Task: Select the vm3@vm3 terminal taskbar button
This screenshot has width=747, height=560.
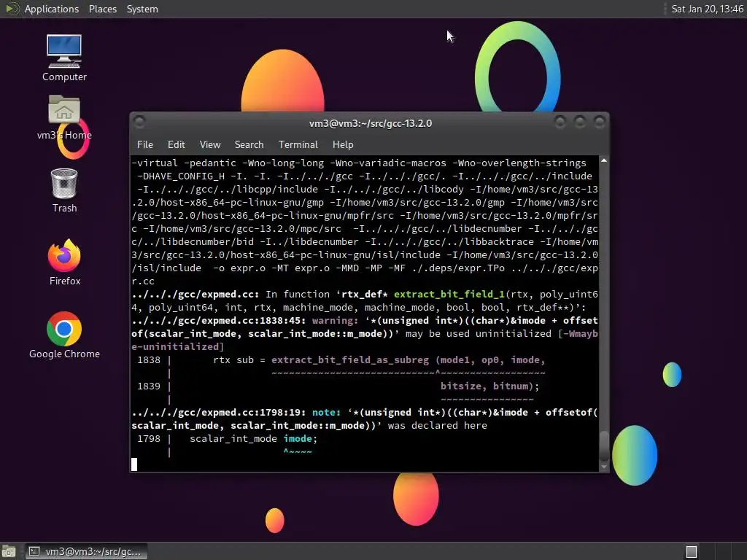Action: coord(86,551)
